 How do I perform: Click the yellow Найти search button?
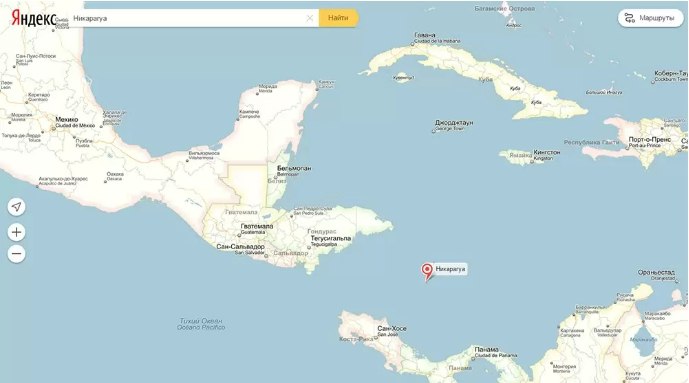[338, 18]
